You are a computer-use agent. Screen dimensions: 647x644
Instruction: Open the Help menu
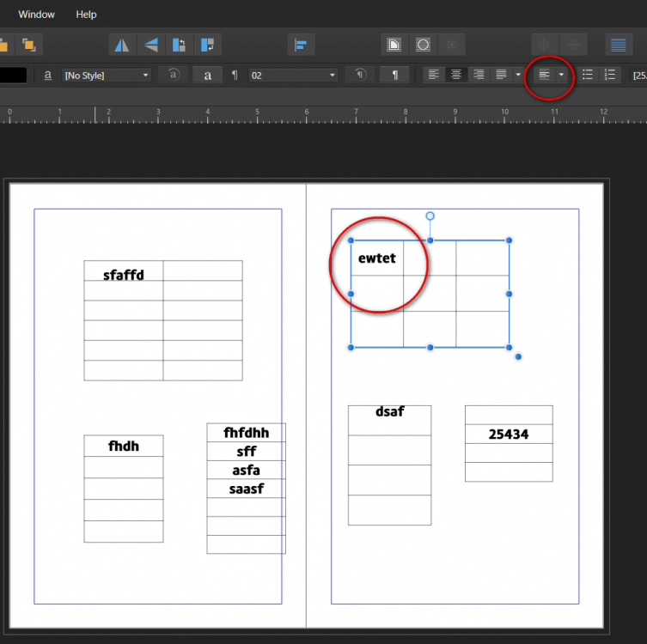(86, 15)
